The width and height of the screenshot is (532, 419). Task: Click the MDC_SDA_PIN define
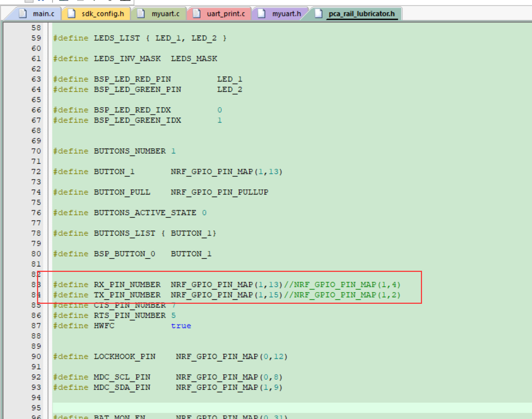coord(122,387)
